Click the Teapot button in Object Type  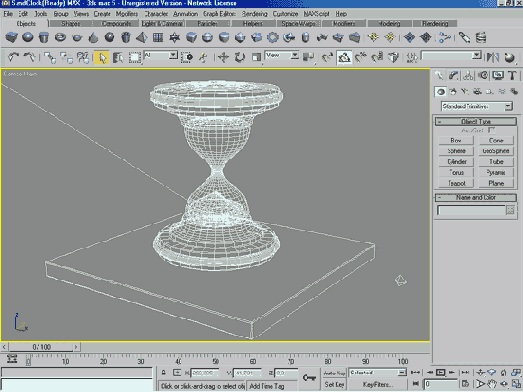(456, 183)
